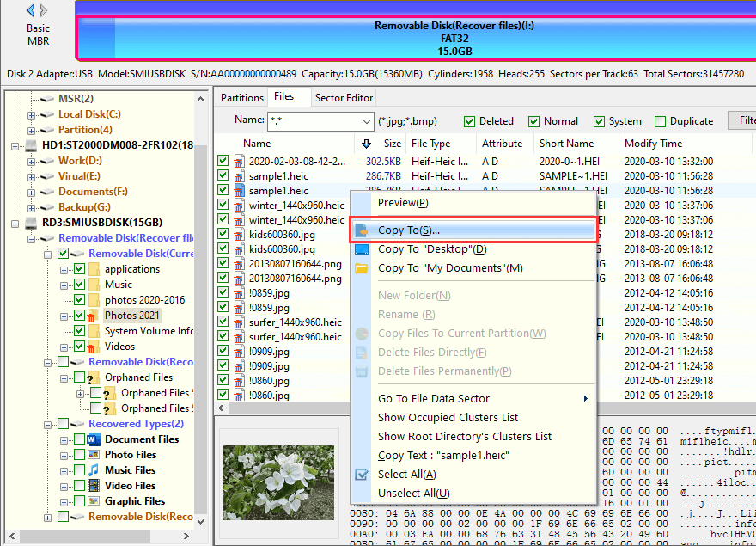
Task: Sort files by the Modify Time column
Action: point(653,144)
